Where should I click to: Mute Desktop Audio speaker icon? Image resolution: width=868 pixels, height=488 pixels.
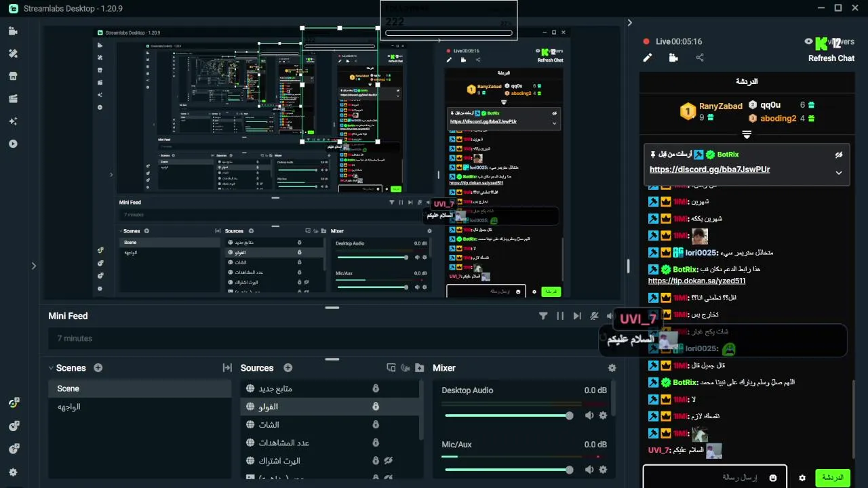pos(589,415)
